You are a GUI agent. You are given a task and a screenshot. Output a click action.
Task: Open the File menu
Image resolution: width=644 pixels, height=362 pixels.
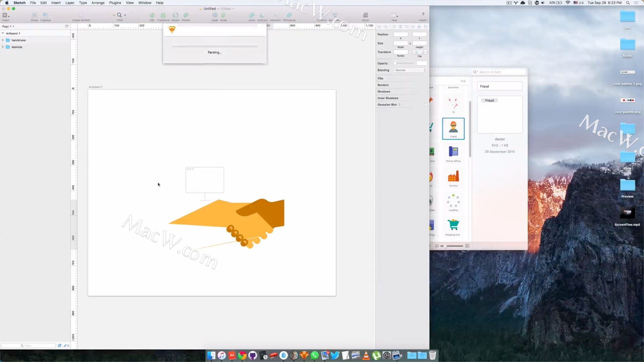[33, 3]
